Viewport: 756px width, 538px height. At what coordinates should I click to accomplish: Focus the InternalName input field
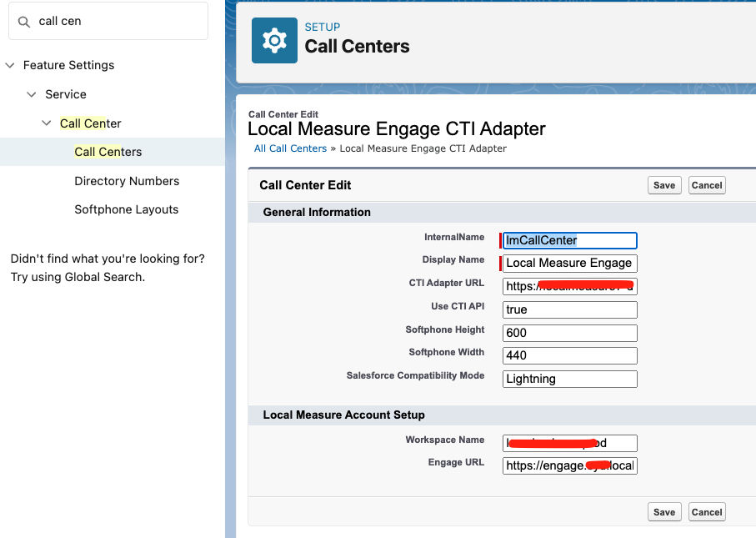pos(570,240)
